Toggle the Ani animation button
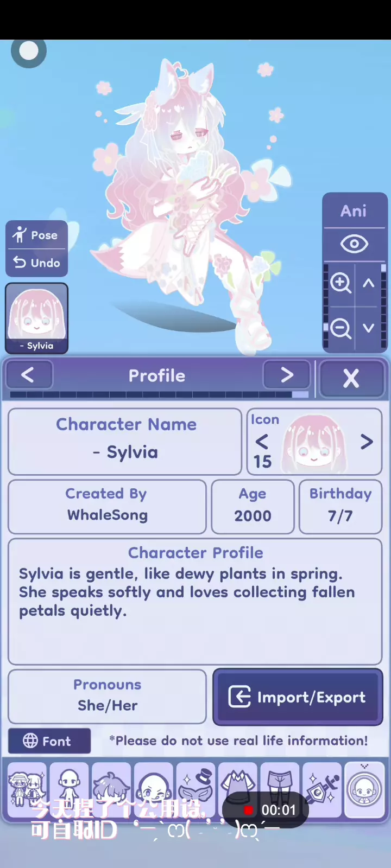 click(x=354, y=210)
